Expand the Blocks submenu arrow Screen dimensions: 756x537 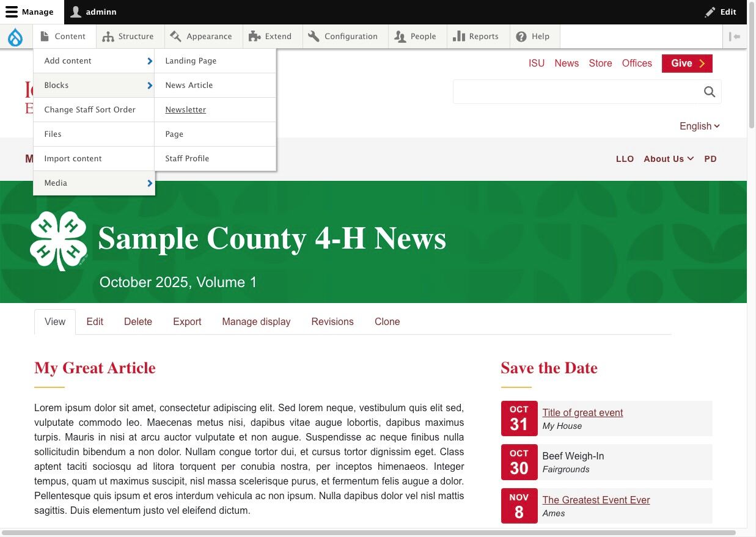150,86
